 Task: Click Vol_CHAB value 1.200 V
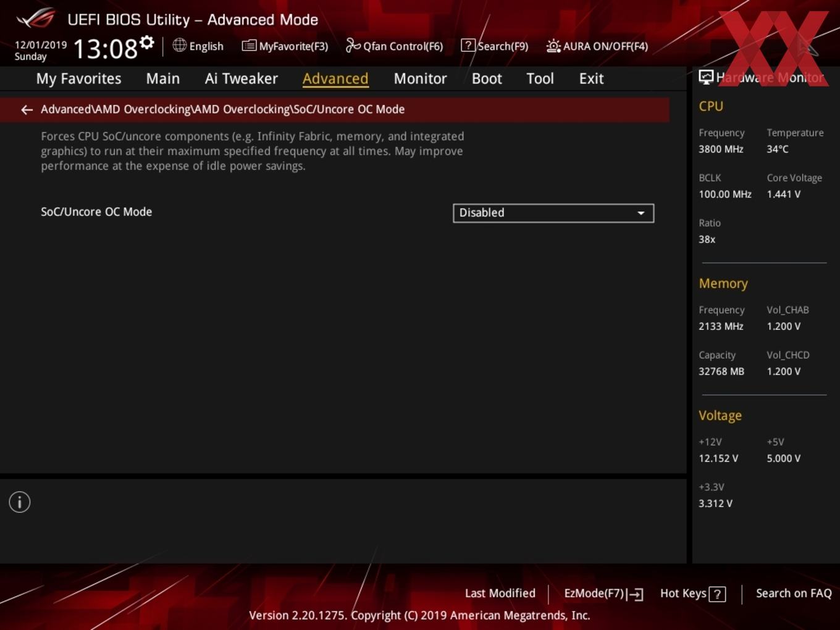[x=783, y=326]
